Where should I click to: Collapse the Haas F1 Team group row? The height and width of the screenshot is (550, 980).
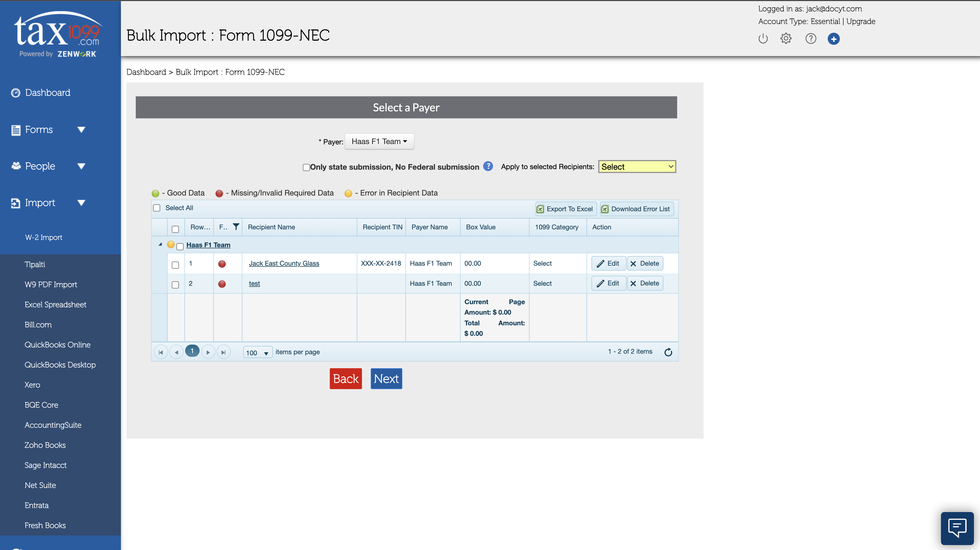click(160, 244)
